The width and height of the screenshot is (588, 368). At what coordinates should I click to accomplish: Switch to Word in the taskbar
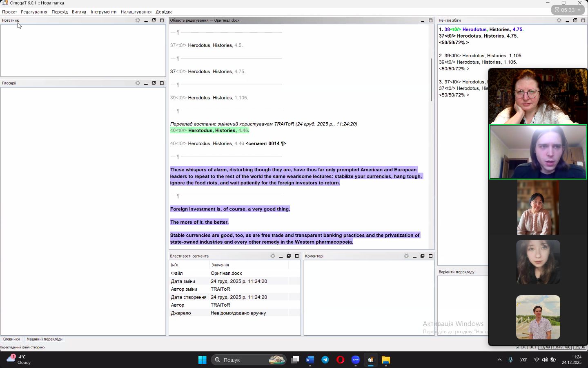point(310,360)
